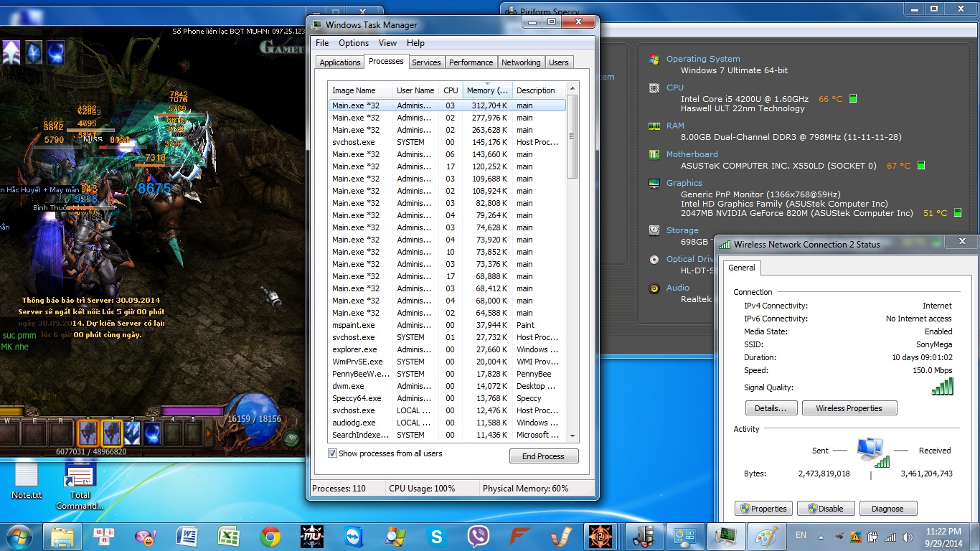Switch to the Services tab

[x=426, y=62]
